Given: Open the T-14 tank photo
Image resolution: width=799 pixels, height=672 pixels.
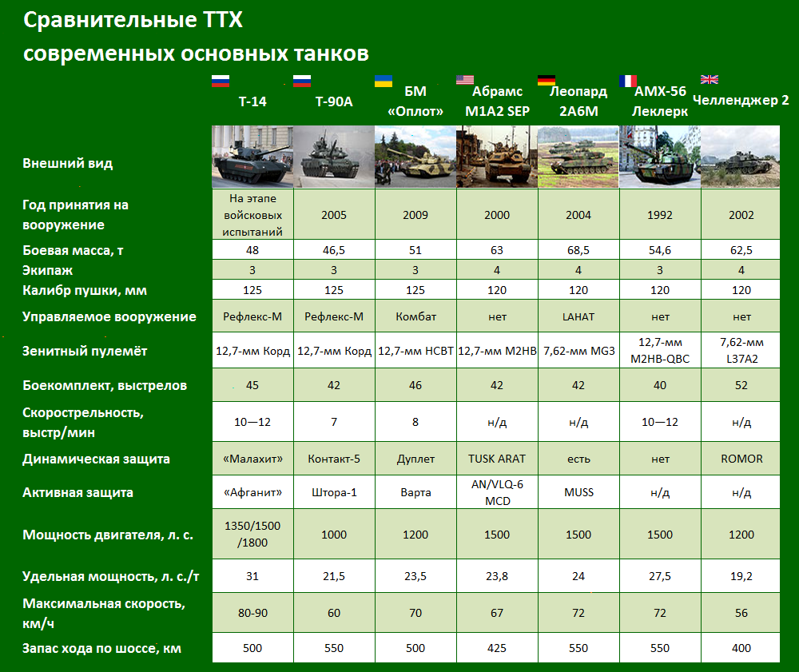Looking at the screenshot, I should pyautogui.click(x=252, y=157).
